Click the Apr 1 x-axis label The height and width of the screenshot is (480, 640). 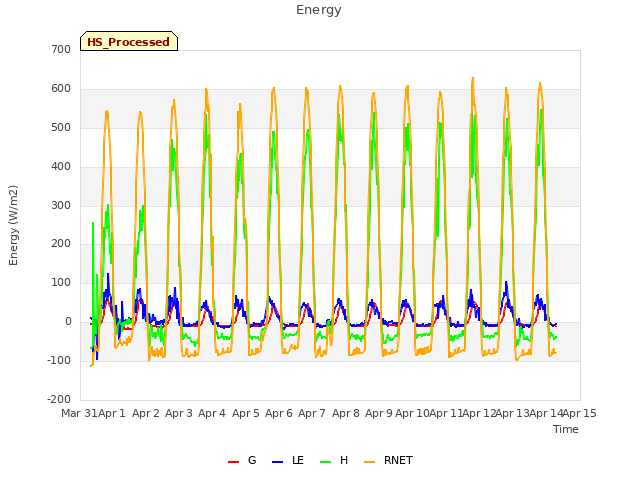tap(112, 413)
